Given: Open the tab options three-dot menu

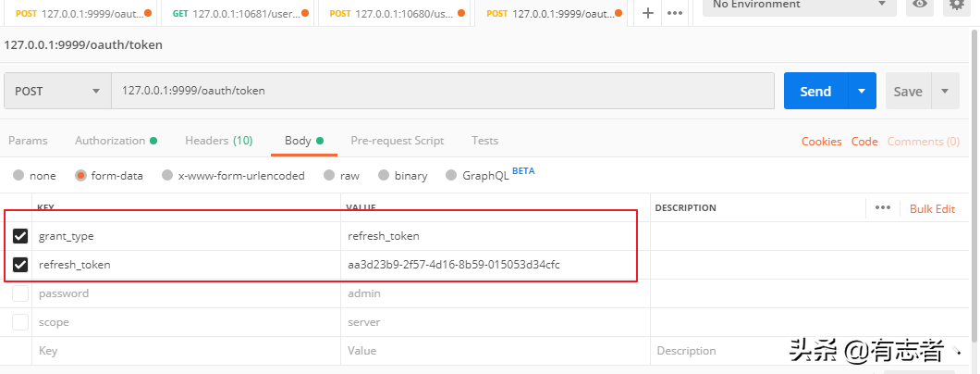Looking at the screenshot, I should pos(674,13).
